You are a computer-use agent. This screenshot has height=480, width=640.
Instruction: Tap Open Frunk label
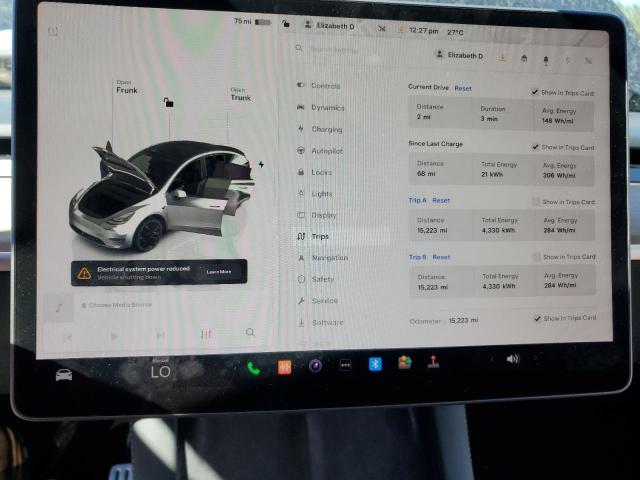pos(127,87)
